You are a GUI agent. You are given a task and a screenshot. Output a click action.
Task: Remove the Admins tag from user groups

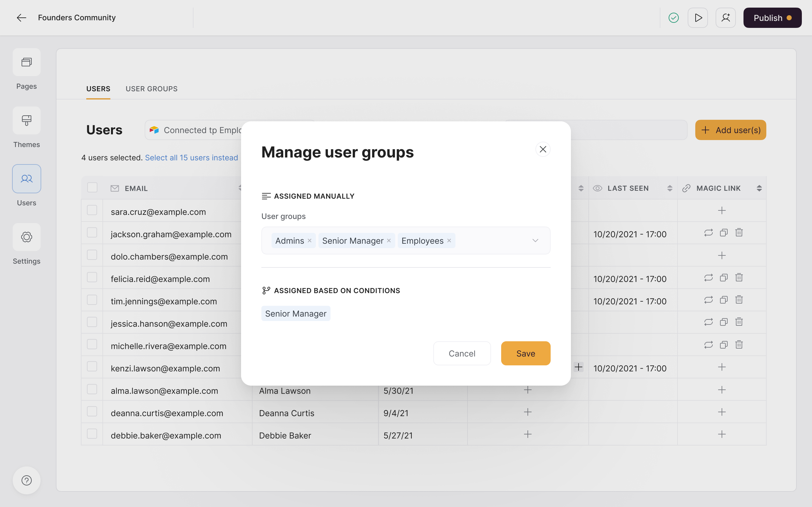[309, 241]
